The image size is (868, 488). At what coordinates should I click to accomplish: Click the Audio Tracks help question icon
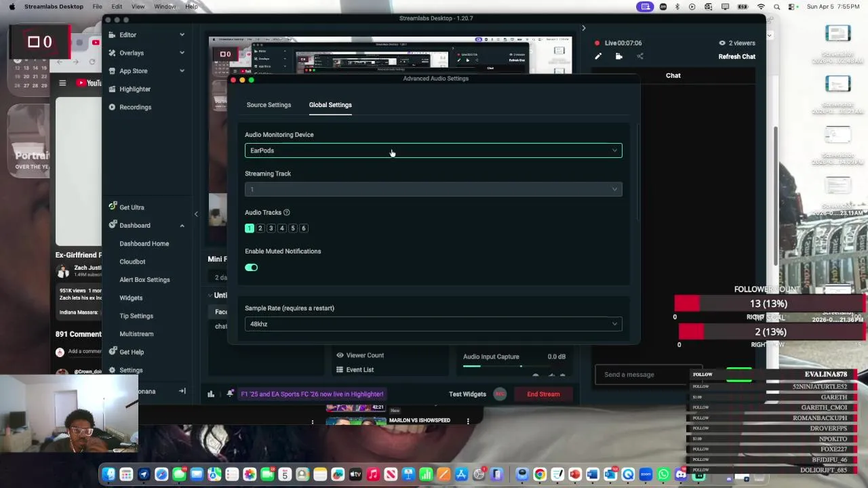click(286, 212)
